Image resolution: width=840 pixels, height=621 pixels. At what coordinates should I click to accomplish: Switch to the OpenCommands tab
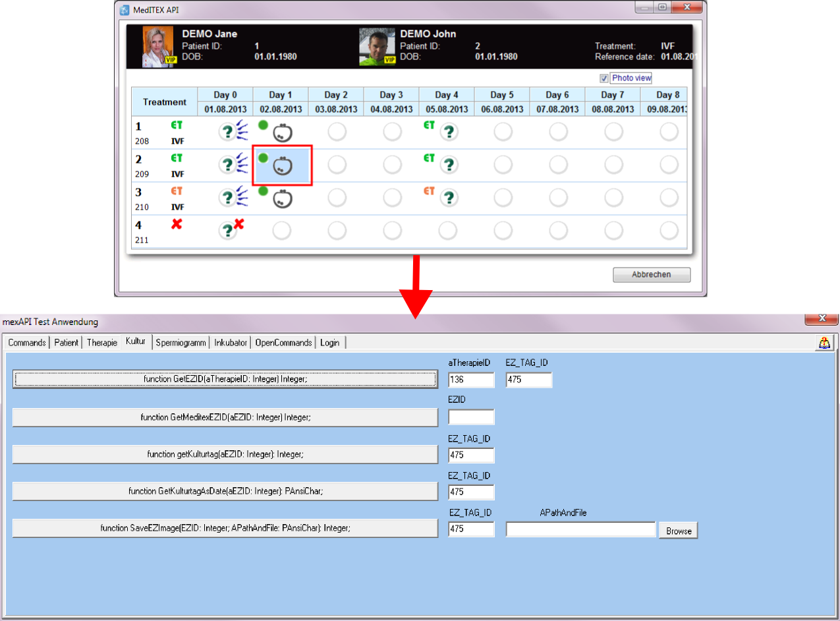click(x=283, y=343)
